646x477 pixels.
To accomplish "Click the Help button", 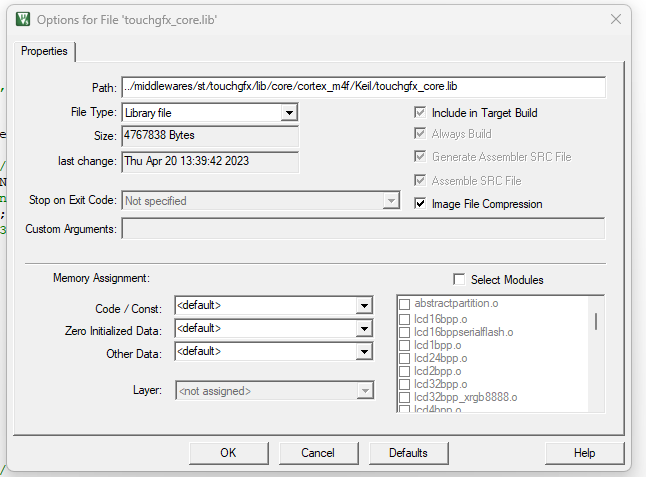I will pyautogui.click(x=585, y=453).
